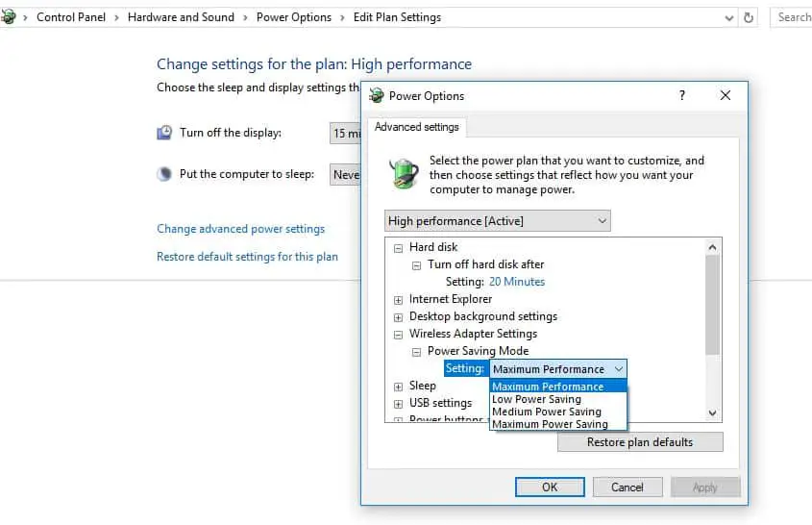
Task: Click the Power Options title bar icon
Action: click(x=377, y=96)
